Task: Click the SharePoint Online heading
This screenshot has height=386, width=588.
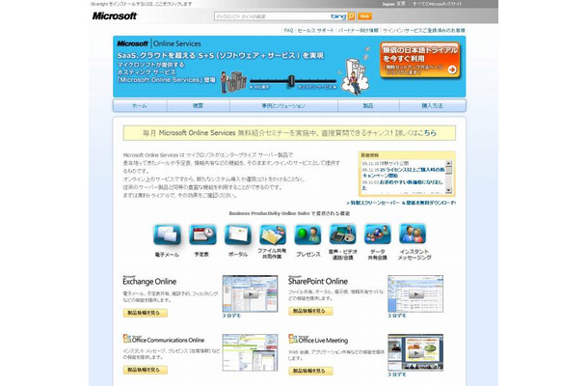Action: coord(318,281)
